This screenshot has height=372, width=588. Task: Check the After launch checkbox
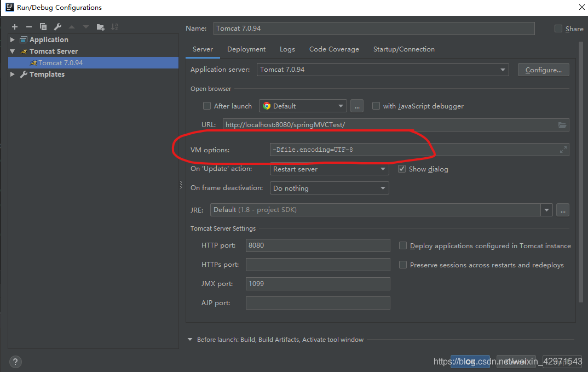(x=206, y=106)
